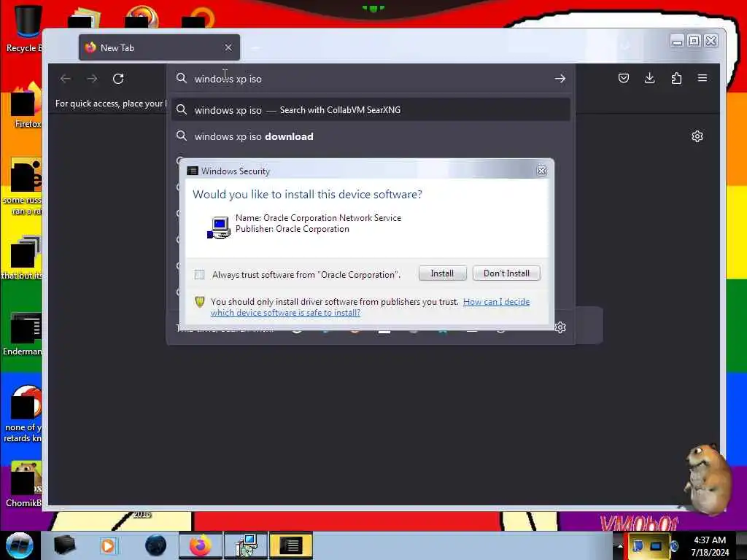Open the Firefox downloads panel

[x=649, y=78]
